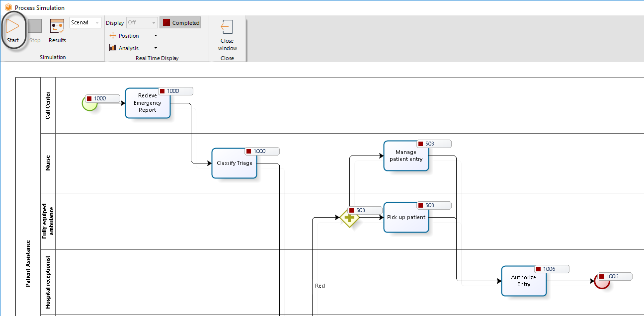The image size is (644, 316).
Task: Click the Position crosshair icon
Action: point(113,36)
